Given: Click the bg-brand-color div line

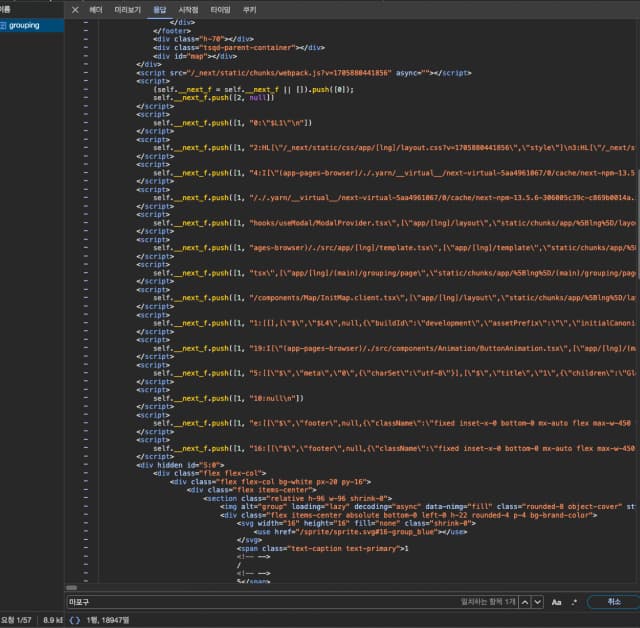Looking at the screenshot, I should 409,515.
